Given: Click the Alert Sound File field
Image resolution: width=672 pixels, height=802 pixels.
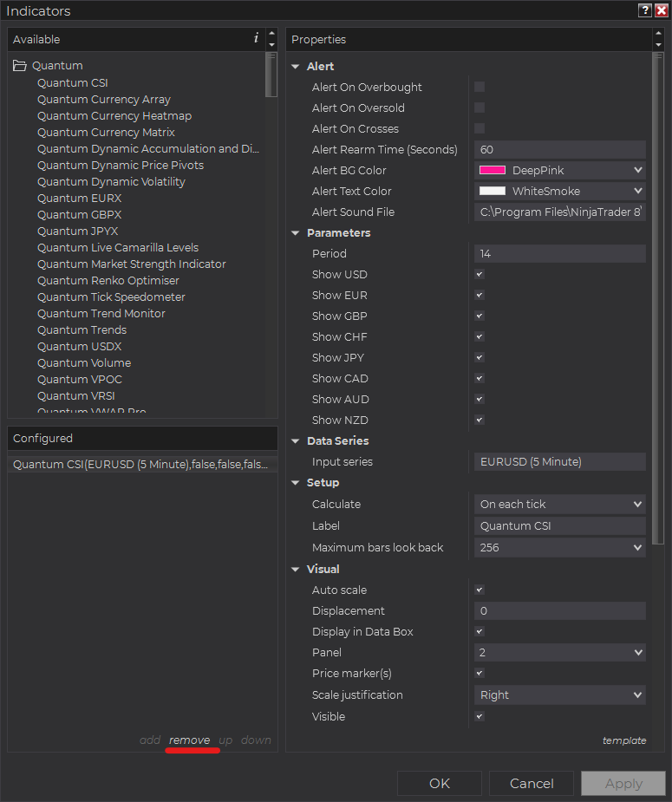Looking at the screenshot, I should click(559, 212).
